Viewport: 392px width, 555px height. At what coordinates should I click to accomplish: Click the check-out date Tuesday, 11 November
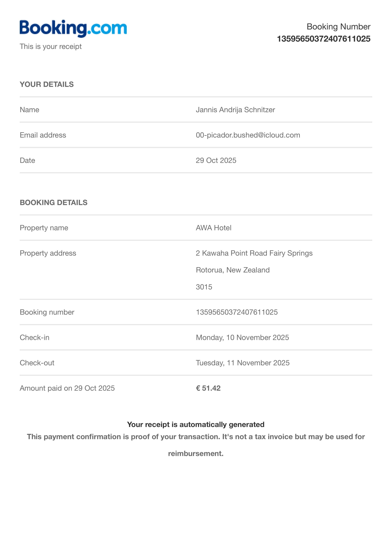(242, 363)
